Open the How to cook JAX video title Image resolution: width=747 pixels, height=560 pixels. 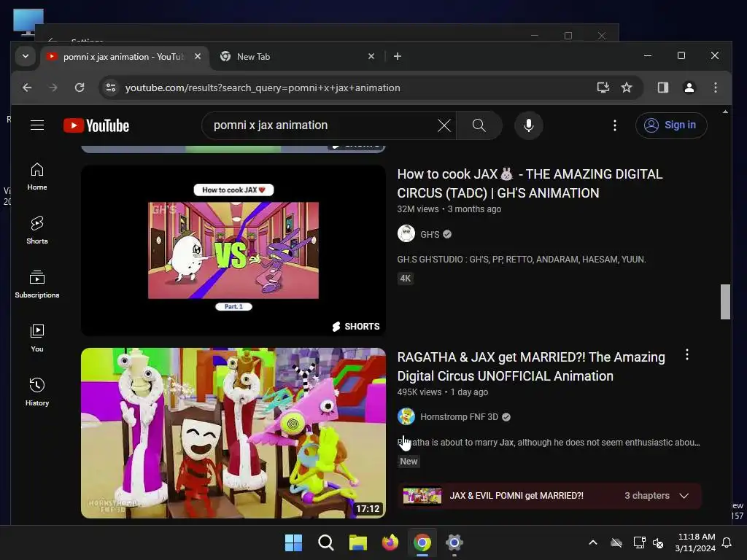[530, 183]
